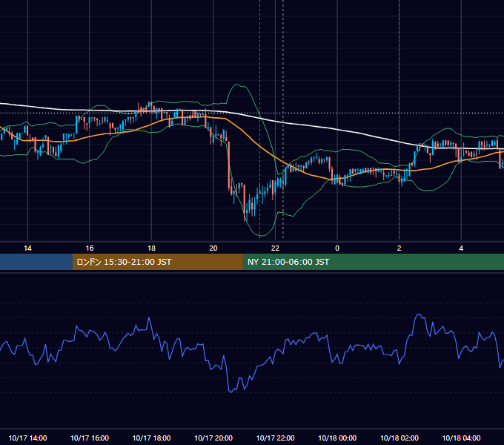Click the hour label 18 on the time axis
The width and height of the screenshot is (504, 445).
[151, 248]
